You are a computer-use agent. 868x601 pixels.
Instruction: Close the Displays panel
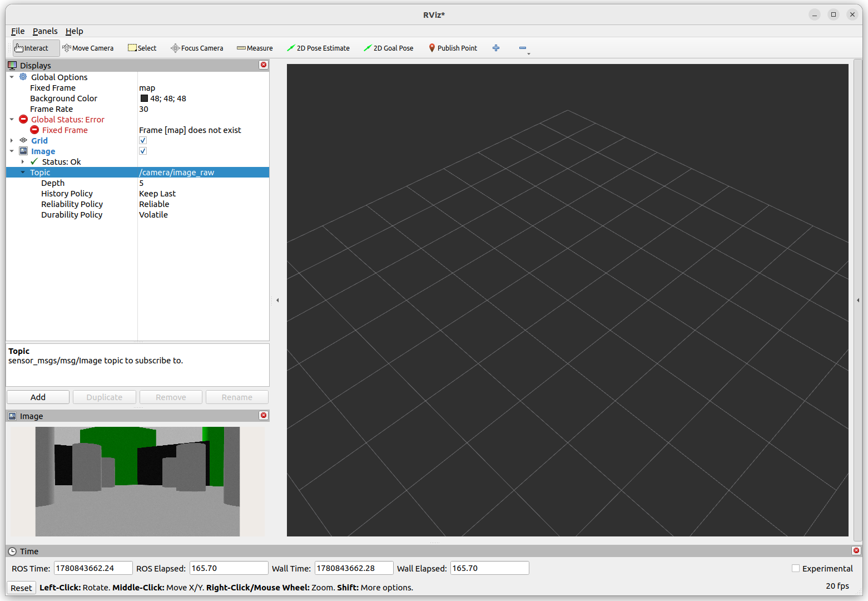(264, 65)
